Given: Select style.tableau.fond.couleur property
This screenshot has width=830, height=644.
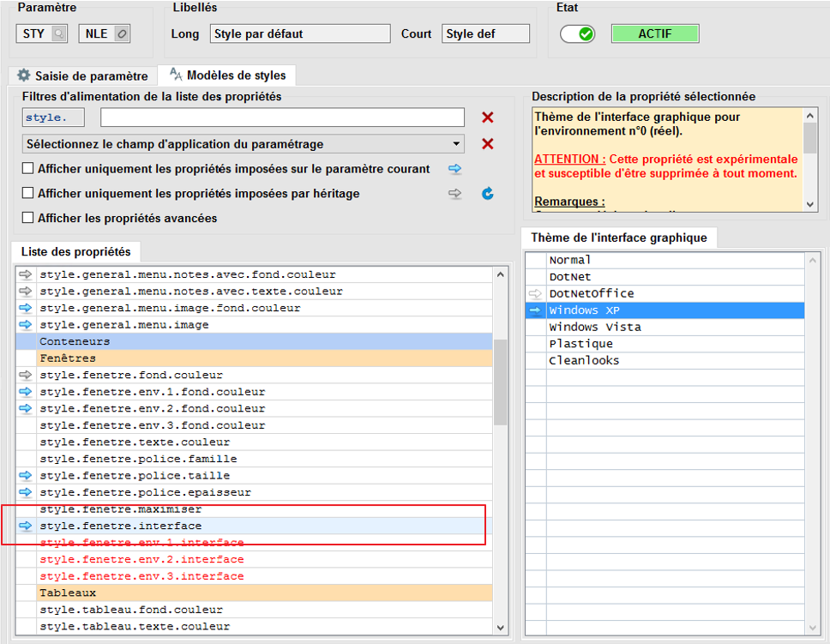Looking at the screenshot, I should [x=265, y=610].
